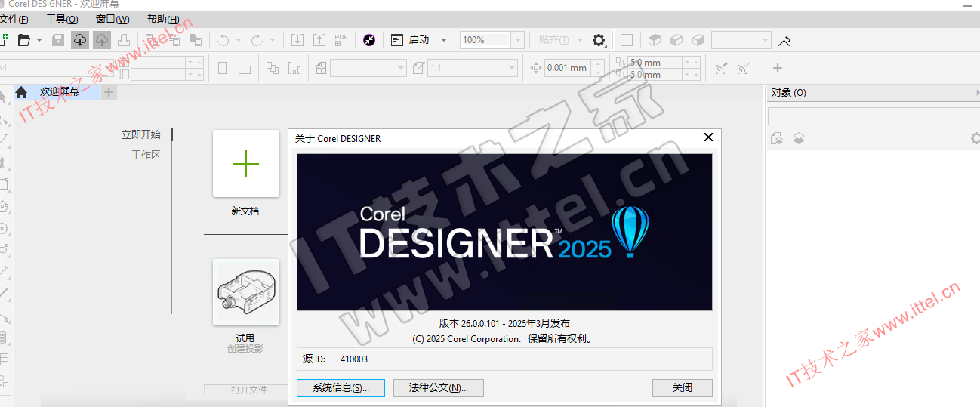Click the Open folder icon in toolbar
This screenshot has height=407, width=980.
pyautogui.click(x=23, y=40)
